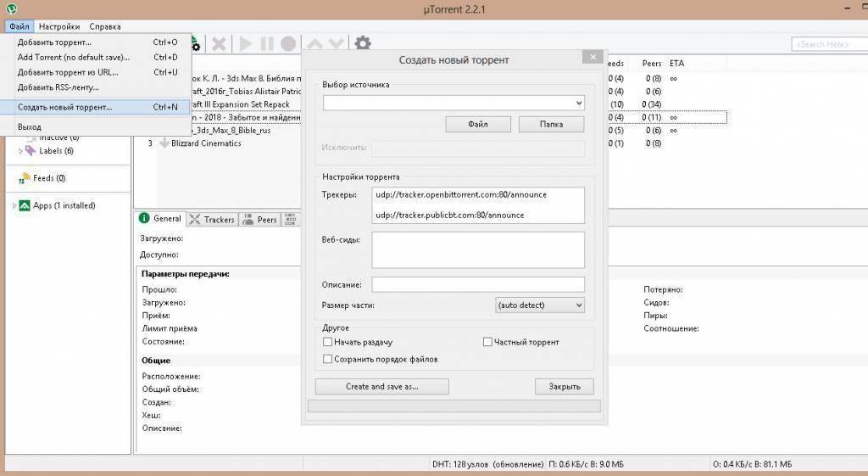Open the Размер части auto detect dropdown

pyautogui.click(x=540, y=305)
